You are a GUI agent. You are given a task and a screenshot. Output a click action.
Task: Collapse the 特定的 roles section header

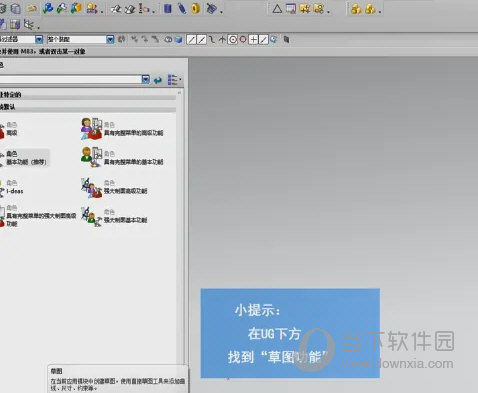88,95
